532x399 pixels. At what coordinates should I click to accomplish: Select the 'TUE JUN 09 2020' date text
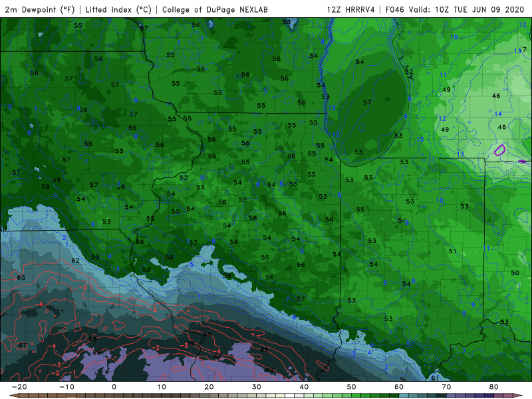[x=489, y=9]
